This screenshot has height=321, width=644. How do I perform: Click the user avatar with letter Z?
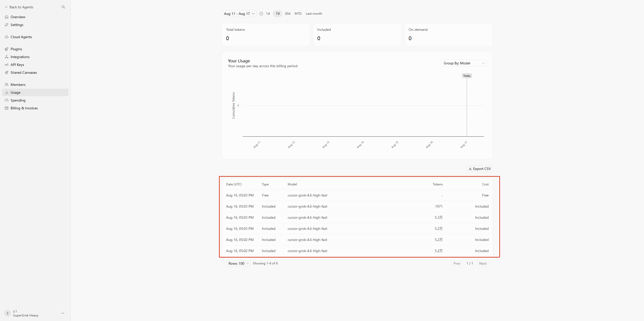[8, 313]
